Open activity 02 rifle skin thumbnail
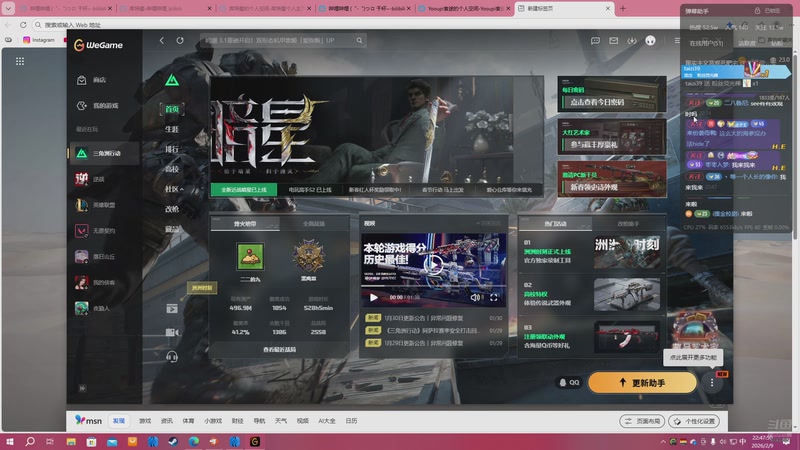The width and height of the screenshot is (800, 450). click(627, 294)
